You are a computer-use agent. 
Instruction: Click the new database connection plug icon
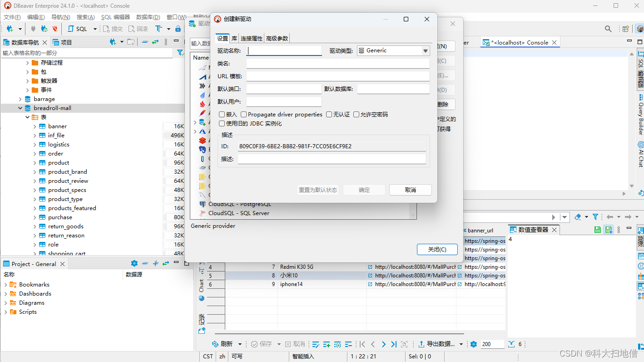coord(10,29)
